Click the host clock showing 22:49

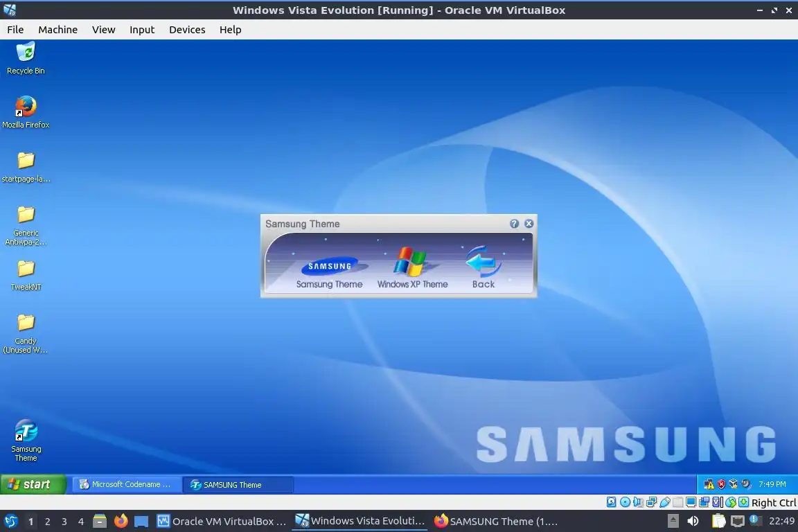(781, 522)
